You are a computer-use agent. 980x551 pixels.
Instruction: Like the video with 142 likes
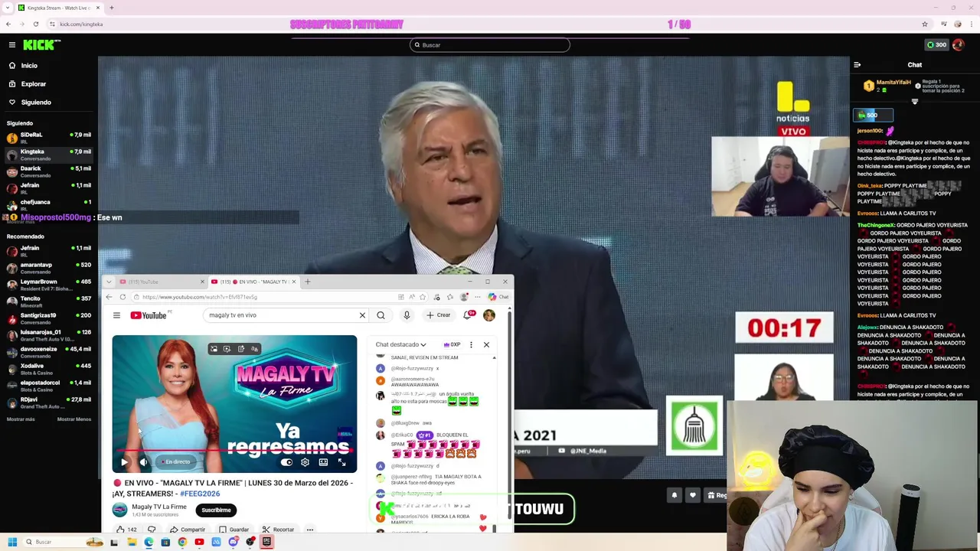(126, 530)
